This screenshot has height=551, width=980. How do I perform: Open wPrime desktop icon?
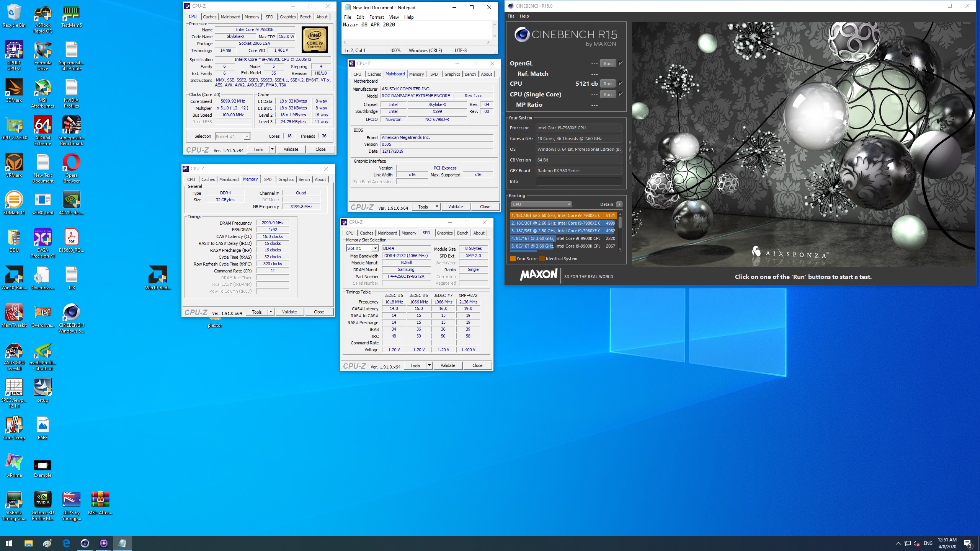coord(14,465)
